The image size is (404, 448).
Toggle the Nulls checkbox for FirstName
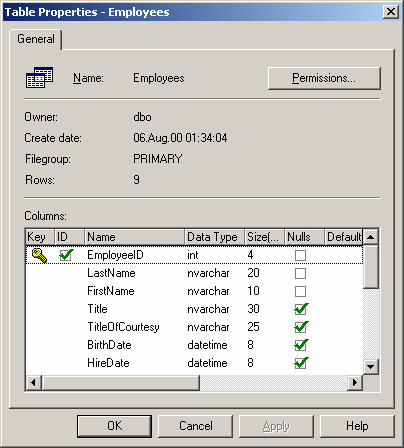click(x=300, y=291)
